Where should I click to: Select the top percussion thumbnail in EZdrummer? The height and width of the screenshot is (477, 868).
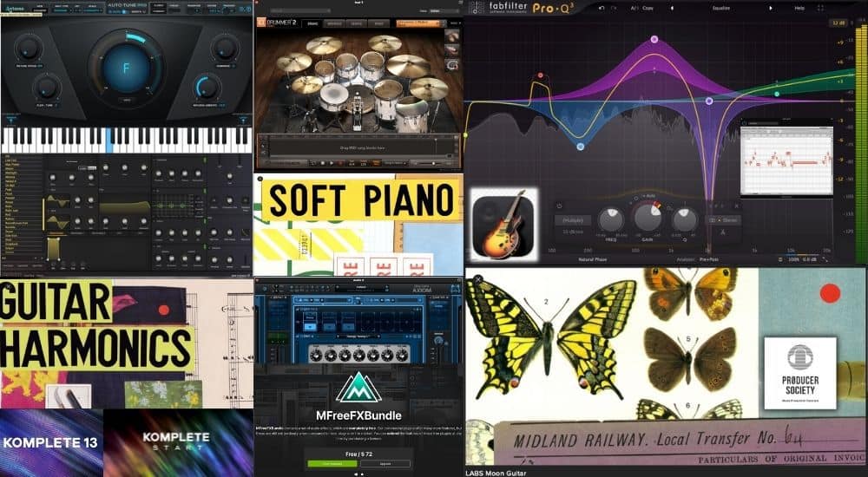click(x=452, y=36)
